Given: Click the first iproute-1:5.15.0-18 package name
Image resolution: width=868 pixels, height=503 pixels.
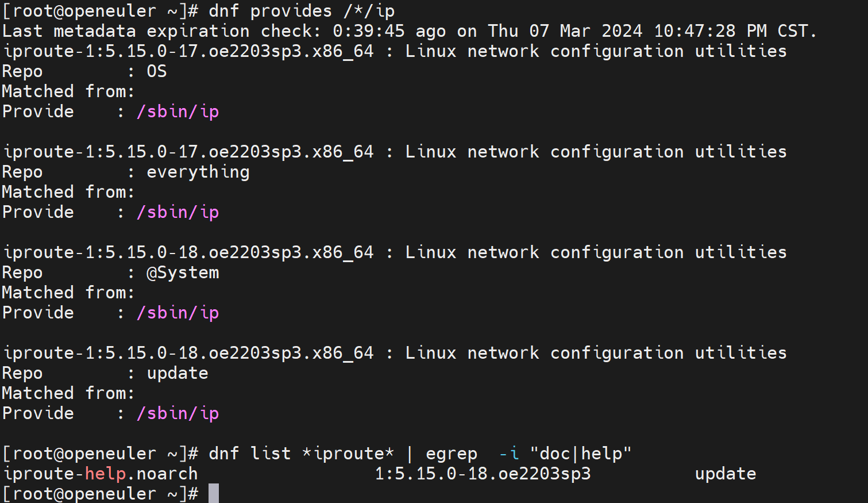Looking at the screenshot, I should [188, 252].
